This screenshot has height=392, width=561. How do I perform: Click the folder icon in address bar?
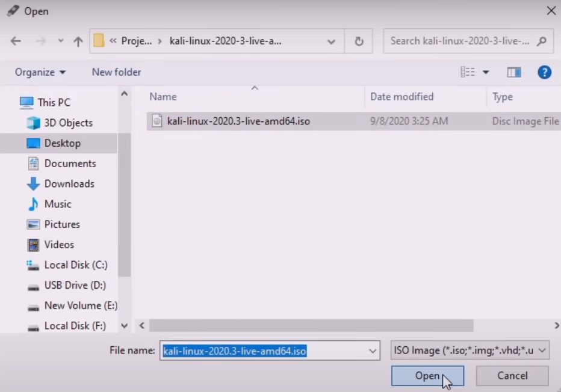coord(99,41)
